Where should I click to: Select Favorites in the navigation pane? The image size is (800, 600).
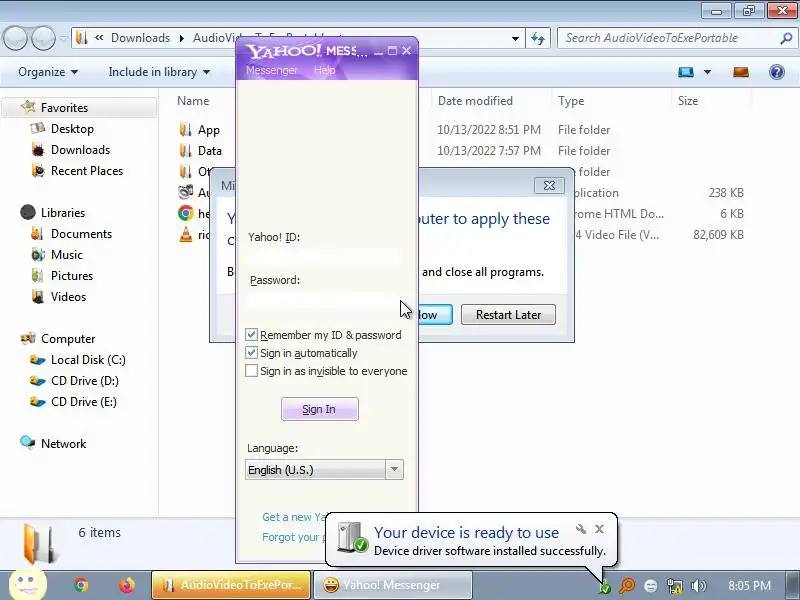click(x=64, y=108)
